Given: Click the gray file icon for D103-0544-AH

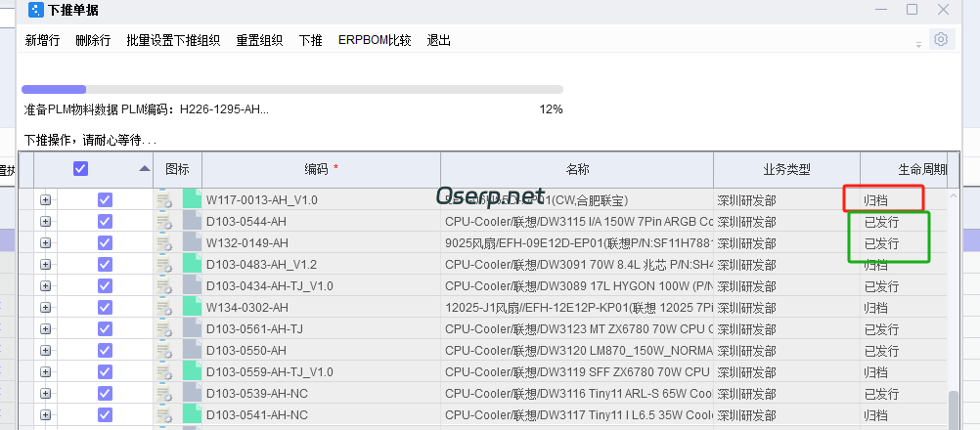Looking at the screenshot, I should pyautogui.click(x=192, y=222).
